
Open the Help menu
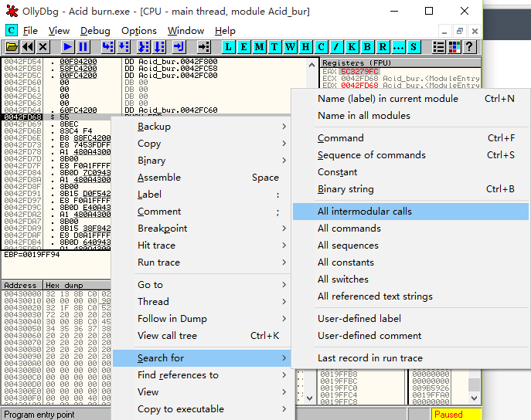pos(225,31)
